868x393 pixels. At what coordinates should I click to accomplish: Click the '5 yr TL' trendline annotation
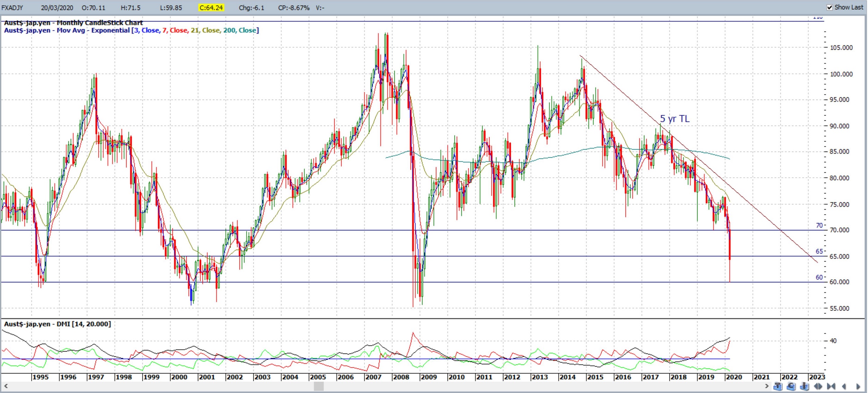(675, 119)
